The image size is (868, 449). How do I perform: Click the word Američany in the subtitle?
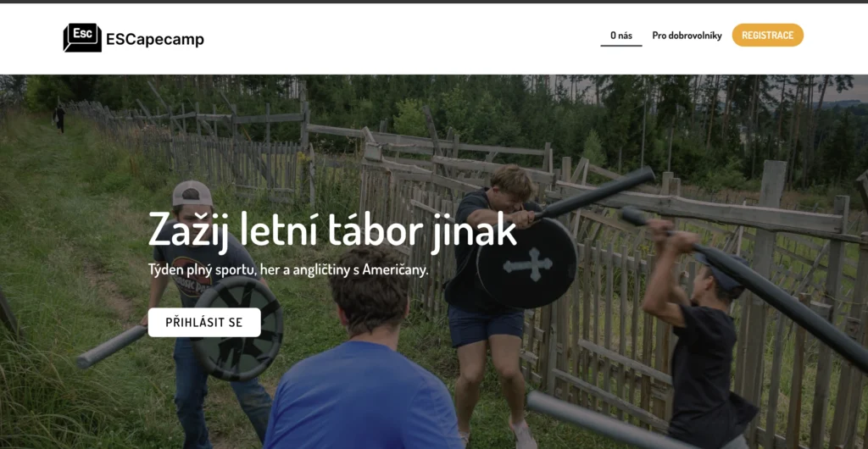[x=400, y=270]
